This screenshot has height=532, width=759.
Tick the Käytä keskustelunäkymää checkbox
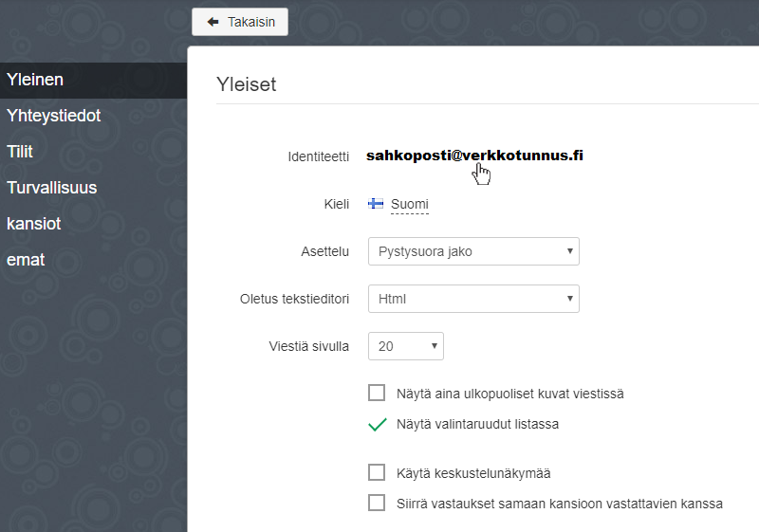click(377, 472)
